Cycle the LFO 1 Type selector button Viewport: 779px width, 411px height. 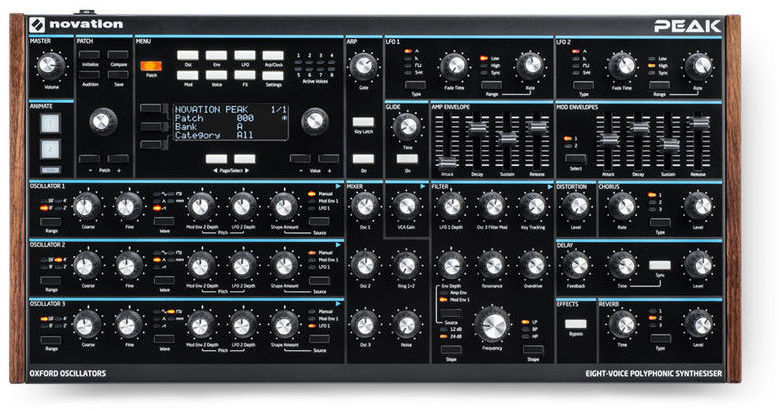[416, 83]
